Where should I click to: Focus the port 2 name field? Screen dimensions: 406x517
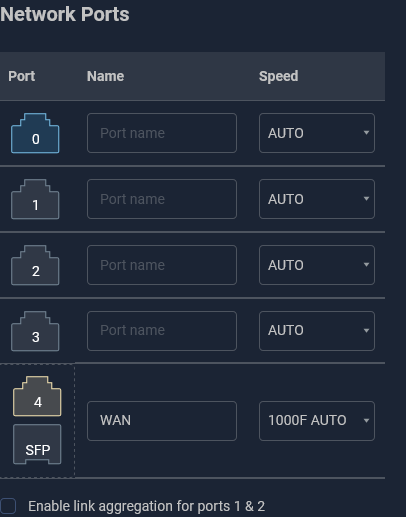tap(162, 265)
